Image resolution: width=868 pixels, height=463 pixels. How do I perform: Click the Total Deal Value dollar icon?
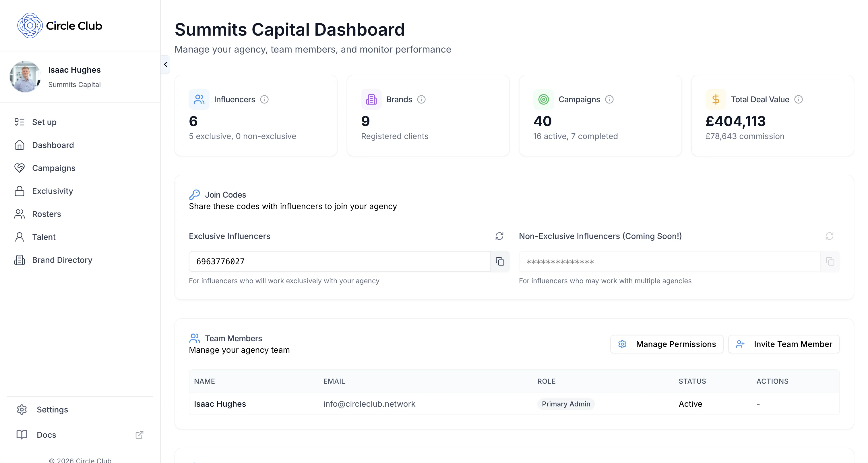715,99
